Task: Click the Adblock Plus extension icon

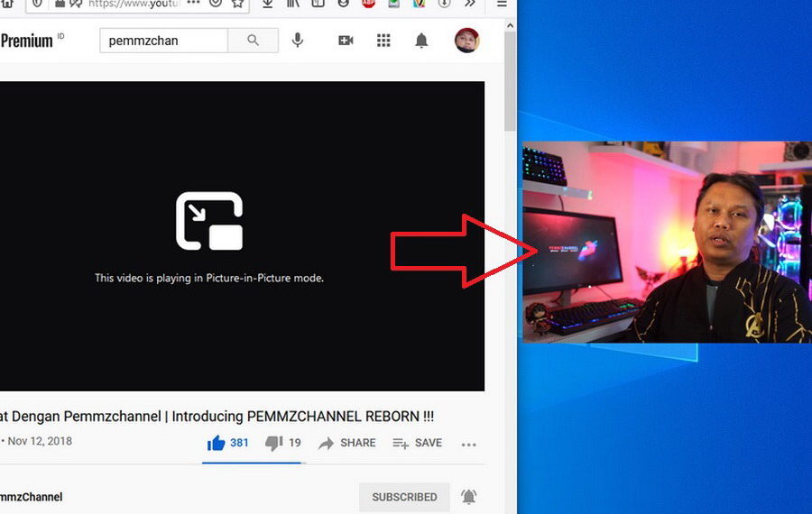Action: [x=368, y=3]
